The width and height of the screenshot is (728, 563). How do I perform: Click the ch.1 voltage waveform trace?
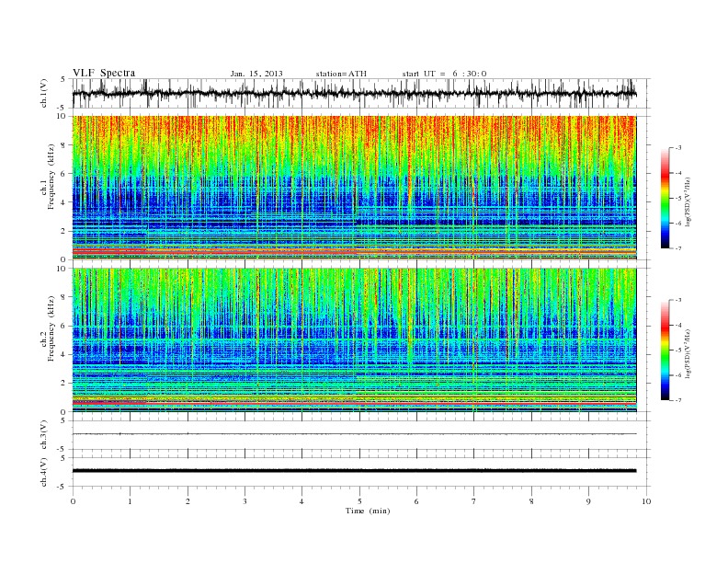(354, 93)
